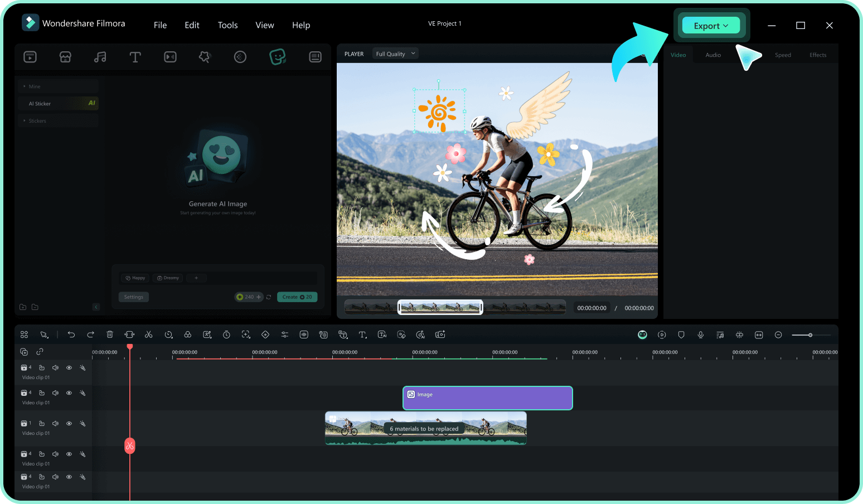Mute the topmost timeline track speaker
Viewport: 863px width, 504px height.
(55, 368)
